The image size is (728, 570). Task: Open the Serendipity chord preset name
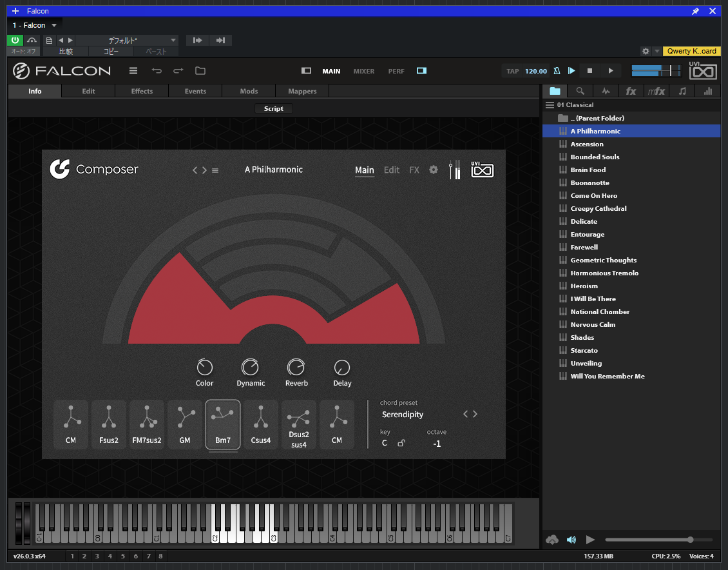tap(403, 415)
